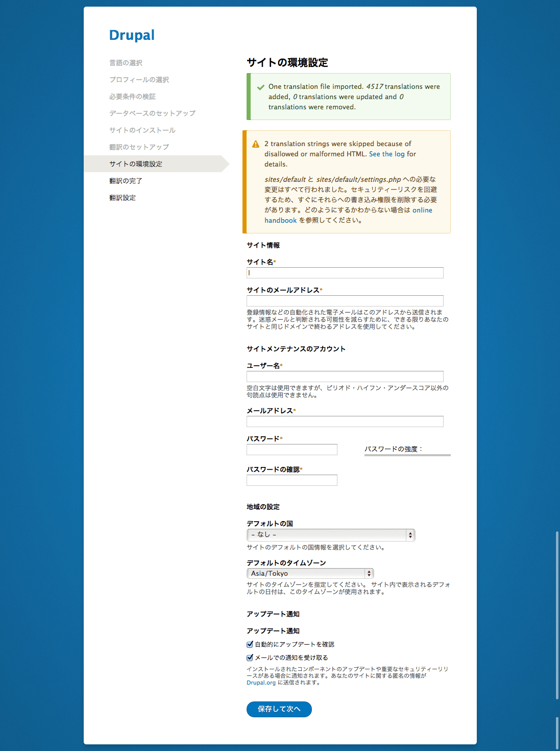560x751 pixels.
Task: Select the active サイトの環境設定 step
Action: [156, 164]
